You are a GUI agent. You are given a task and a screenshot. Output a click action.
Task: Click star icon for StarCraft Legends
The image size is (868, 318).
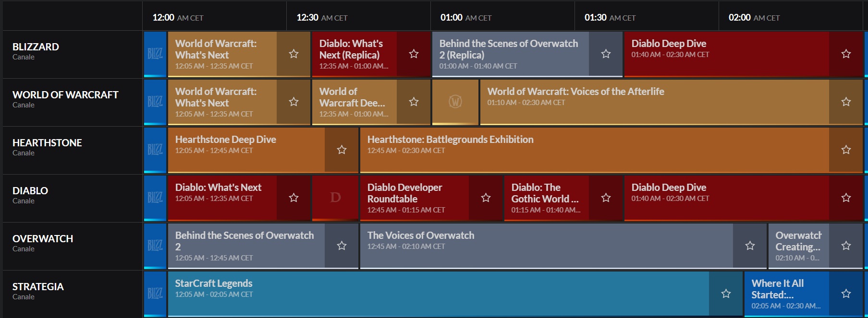click(x=726, y=294)
